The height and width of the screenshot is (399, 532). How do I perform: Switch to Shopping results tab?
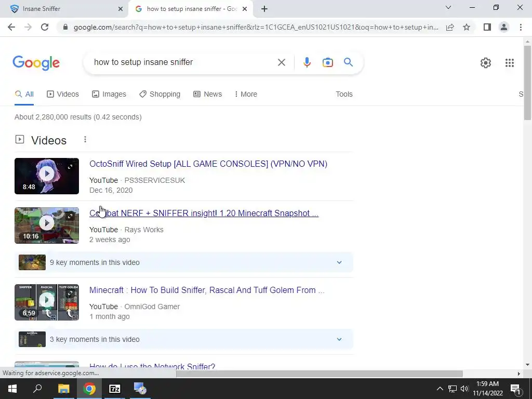click(159, 95)
